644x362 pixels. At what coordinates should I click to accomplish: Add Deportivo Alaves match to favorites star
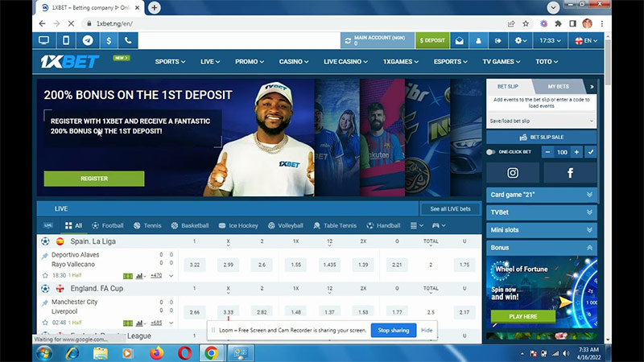[x=45, y=275]
